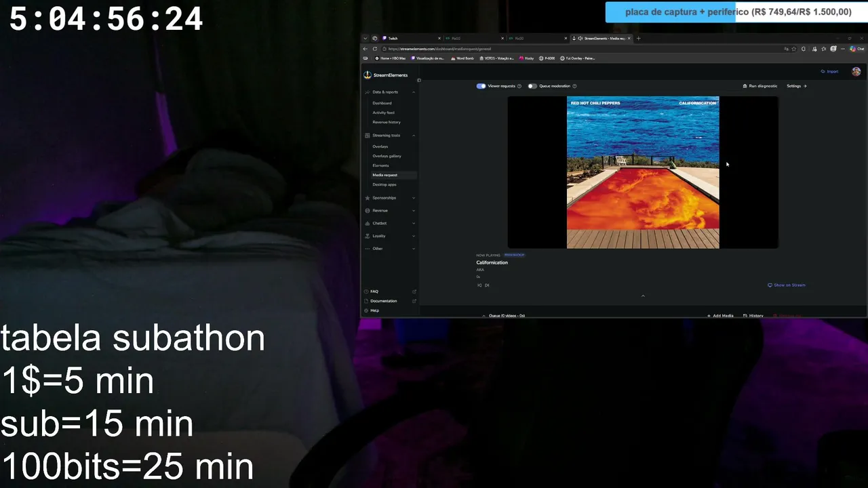
Task: Skip to the previous media track
Action: 479,285
